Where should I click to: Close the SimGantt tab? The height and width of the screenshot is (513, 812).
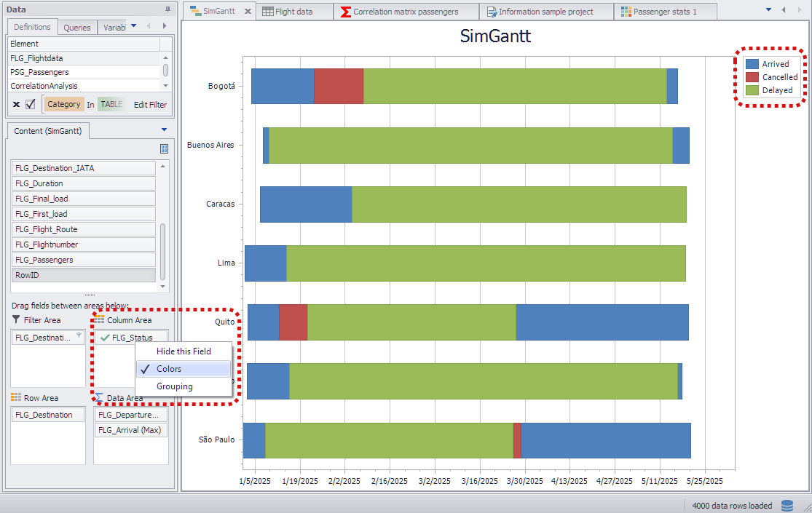coord(248,12)
